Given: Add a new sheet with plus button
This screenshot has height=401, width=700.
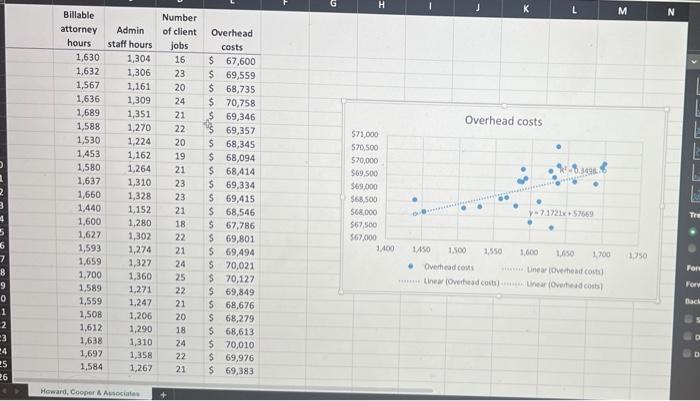Looking at the screenshot, I should (163, 394).
